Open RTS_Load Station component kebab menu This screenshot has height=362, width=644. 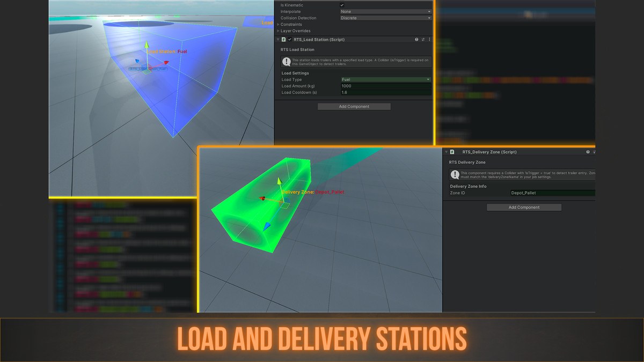(x=429, y=40)
